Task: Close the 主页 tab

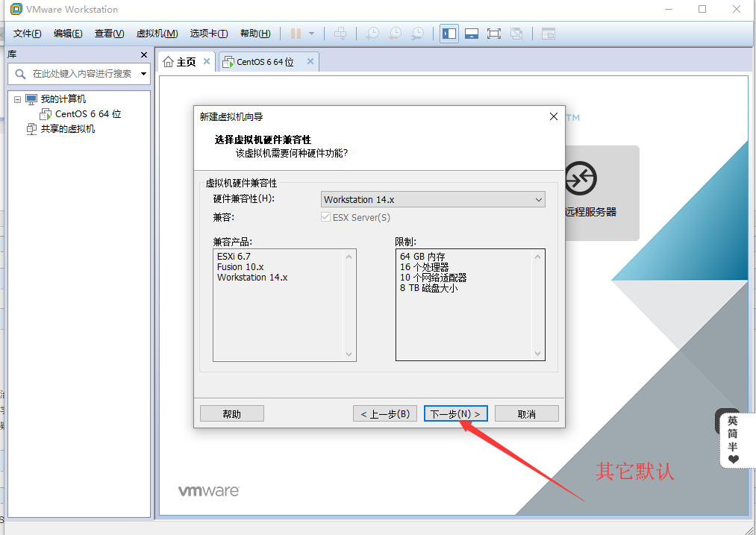Action: pos(207,61)
